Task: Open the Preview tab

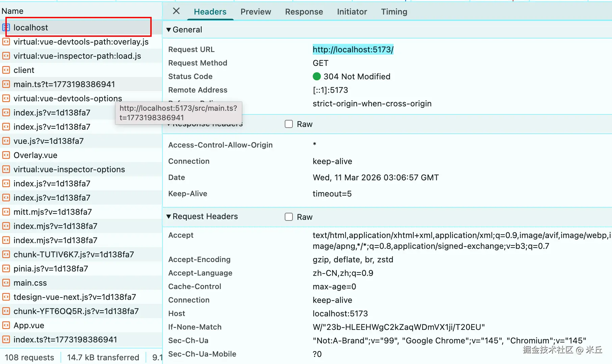Action: (256, 12)
